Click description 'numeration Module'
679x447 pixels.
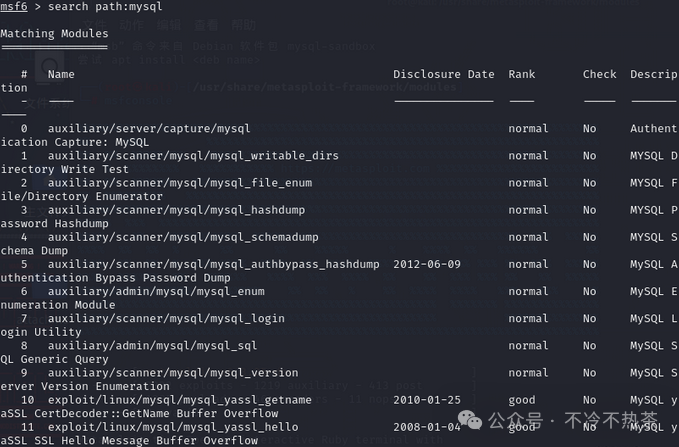coord(58,305)
